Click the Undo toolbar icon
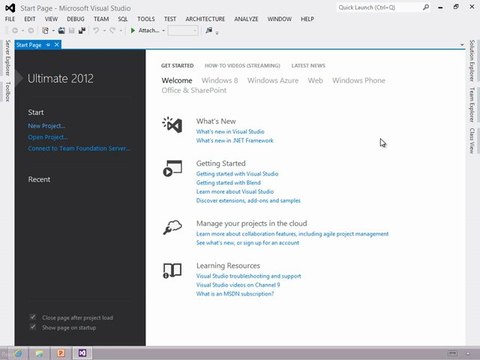This screenshot has height=360, width=480. (96, 31)
